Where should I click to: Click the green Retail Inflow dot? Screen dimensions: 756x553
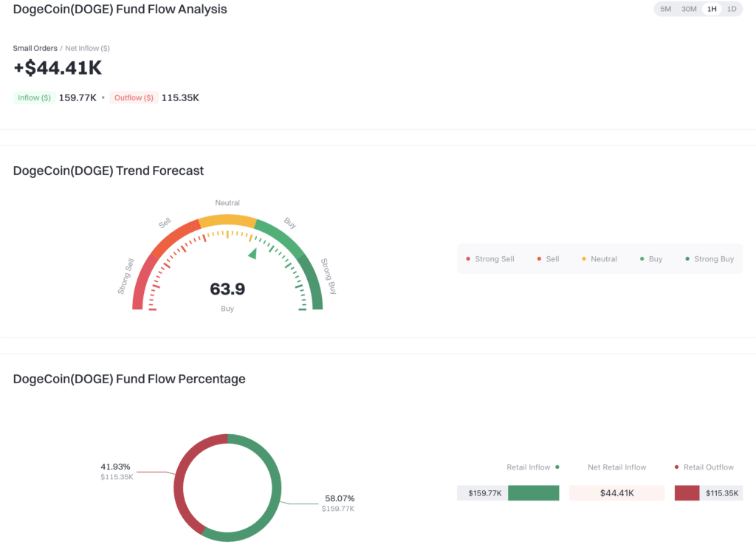[x=556, y=467]
